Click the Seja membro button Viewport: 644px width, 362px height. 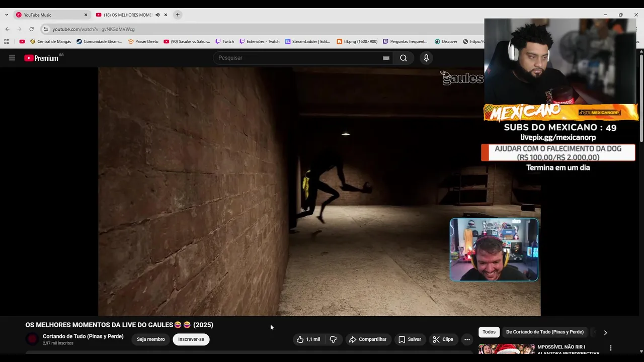[x=151, y=339]
